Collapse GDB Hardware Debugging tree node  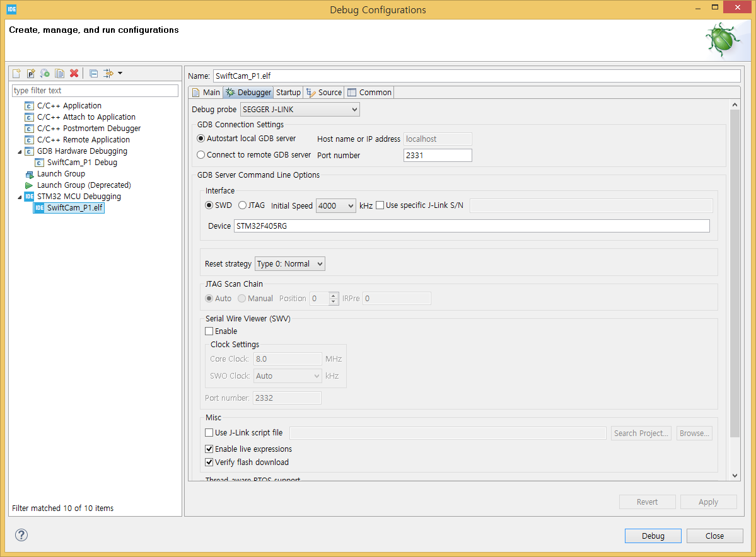(x=20, y=152)
